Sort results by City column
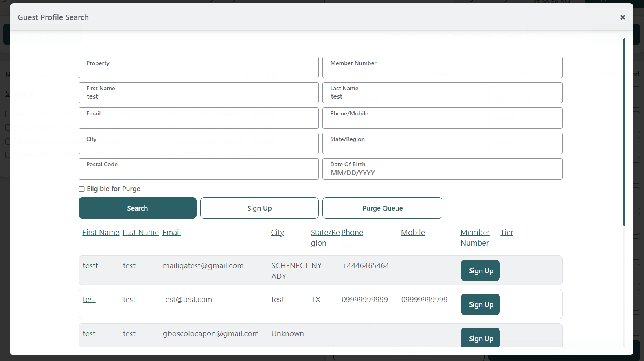The image size is (644, 361). [x=278, y=233]
